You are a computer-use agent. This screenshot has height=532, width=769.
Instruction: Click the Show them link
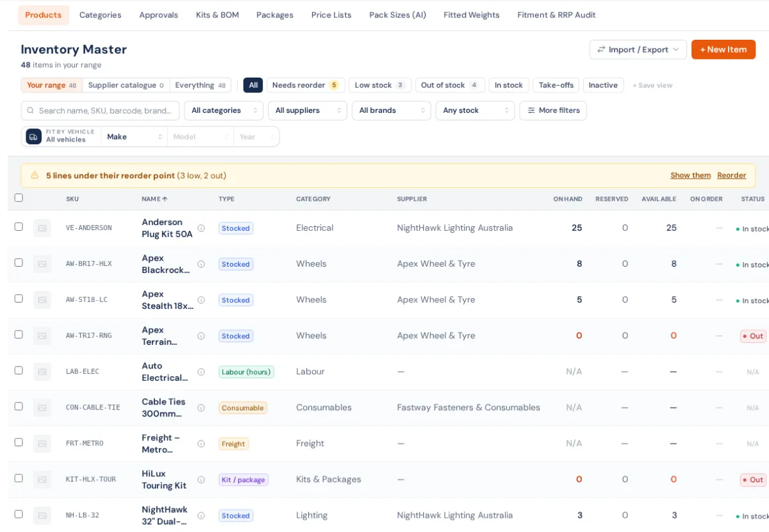click(x=691, y=176)
